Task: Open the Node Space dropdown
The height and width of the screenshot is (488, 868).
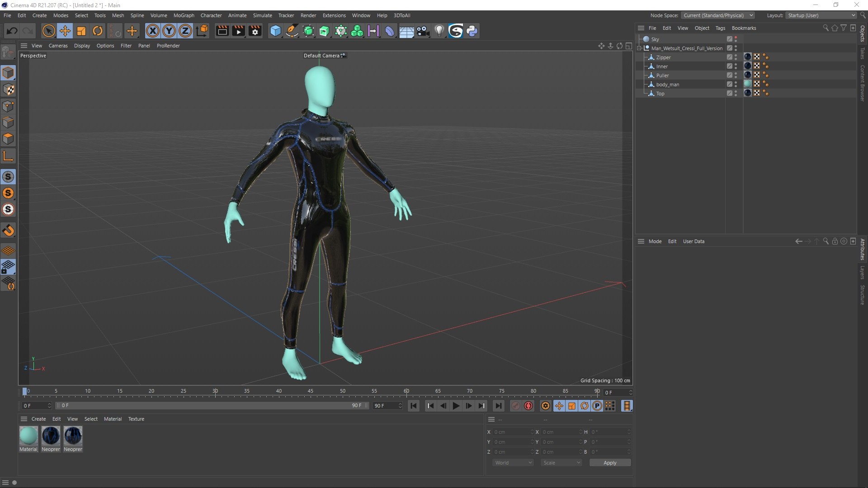Action: point(718,15)
